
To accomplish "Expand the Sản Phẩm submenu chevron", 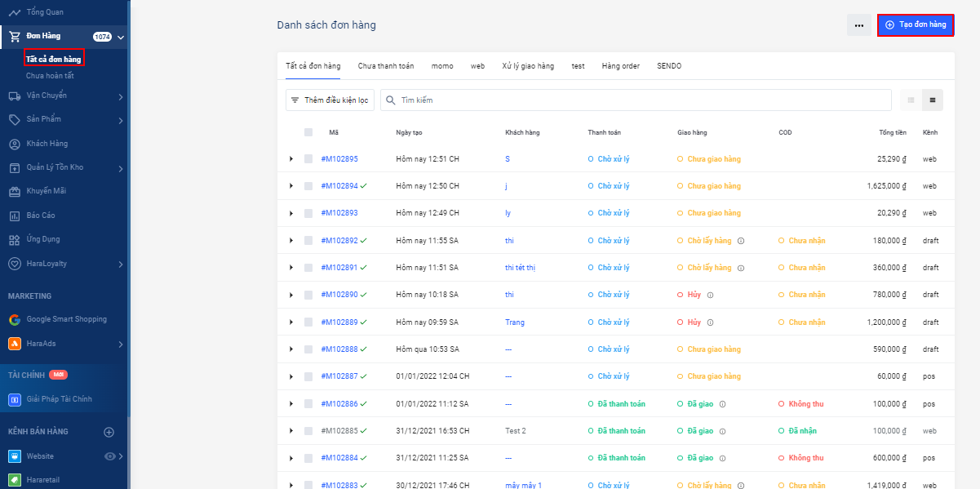I will point(120,122).
